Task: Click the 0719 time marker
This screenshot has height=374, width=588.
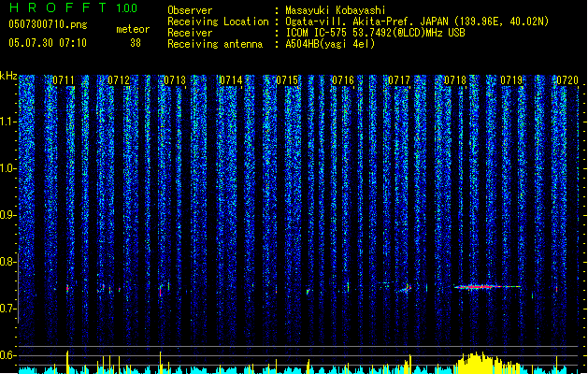Action: click(511, 80)
